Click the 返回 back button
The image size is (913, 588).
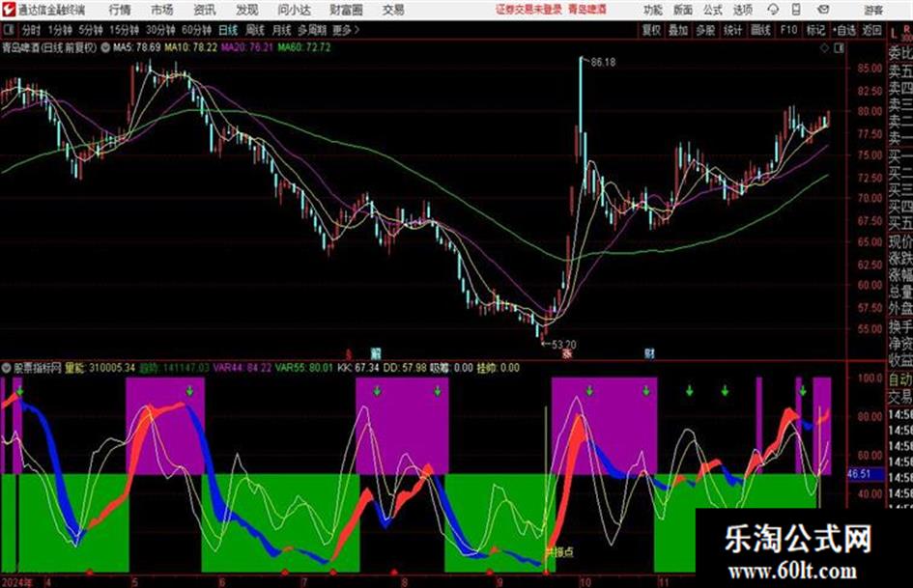(x=871, y=30)
